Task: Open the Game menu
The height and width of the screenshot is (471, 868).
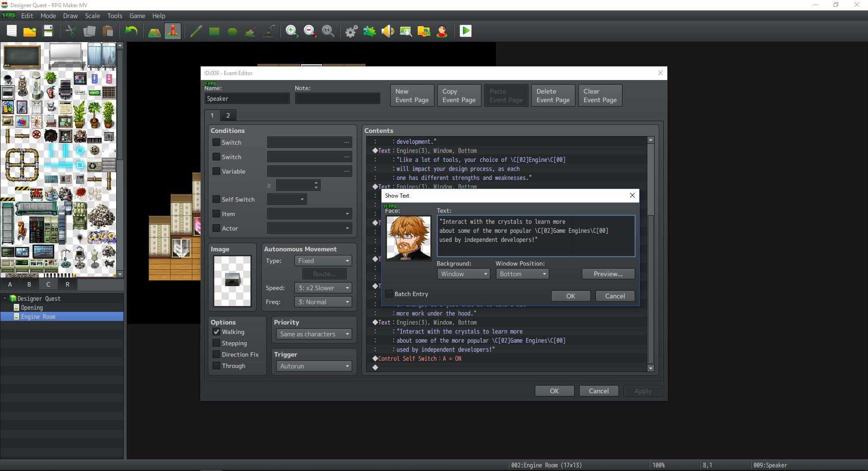Action: tap(137, 15)
